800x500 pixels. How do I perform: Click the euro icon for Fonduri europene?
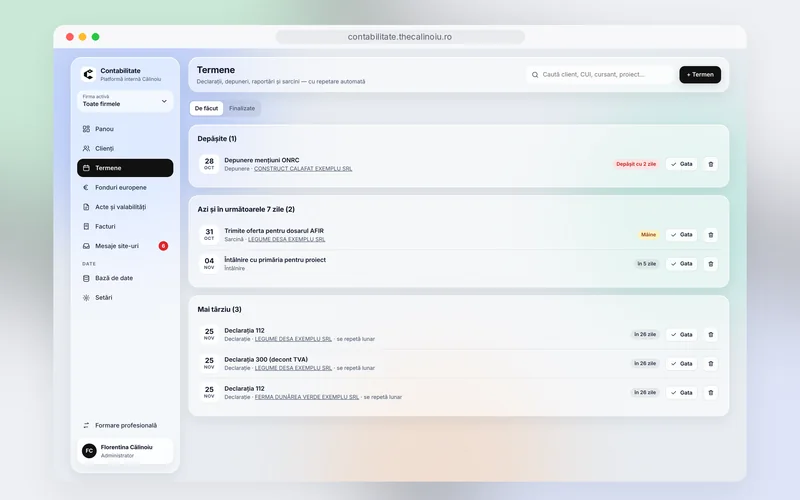point(86,187)
